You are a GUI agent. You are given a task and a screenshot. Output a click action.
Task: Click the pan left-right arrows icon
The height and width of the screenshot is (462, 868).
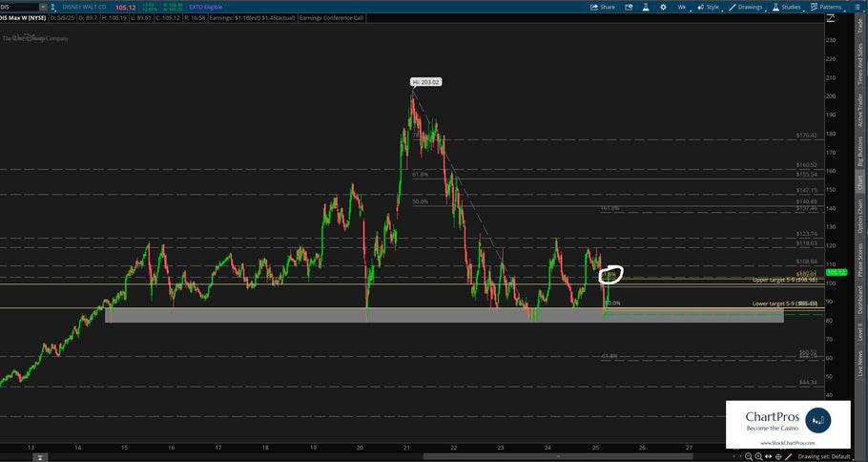tap(769, 456)
